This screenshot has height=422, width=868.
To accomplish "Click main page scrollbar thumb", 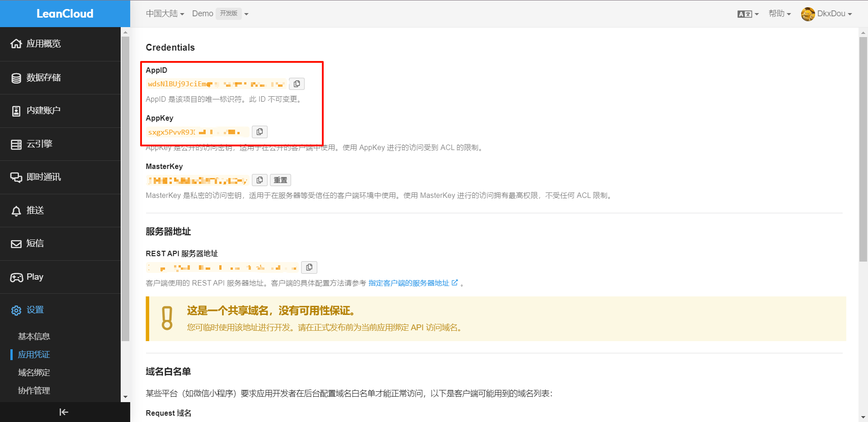I will 863,149.
